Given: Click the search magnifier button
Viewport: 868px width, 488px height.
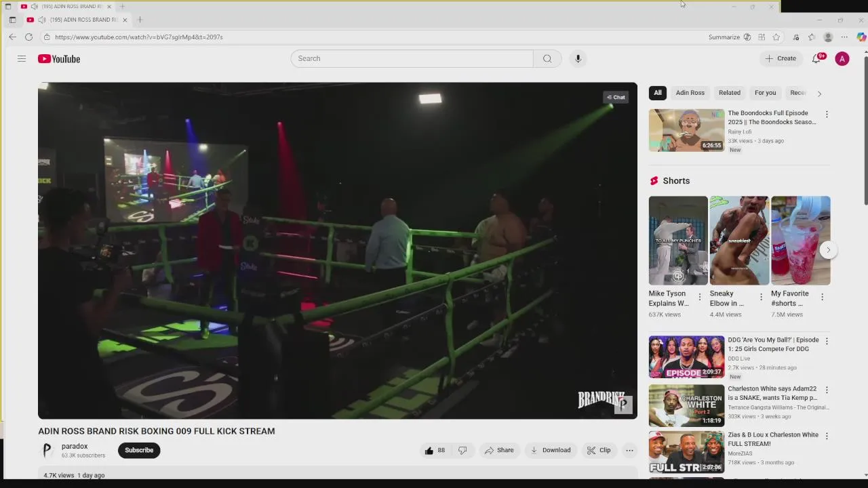Looking at the screenshot, I should pyautogui.click(x=547, y=58).
